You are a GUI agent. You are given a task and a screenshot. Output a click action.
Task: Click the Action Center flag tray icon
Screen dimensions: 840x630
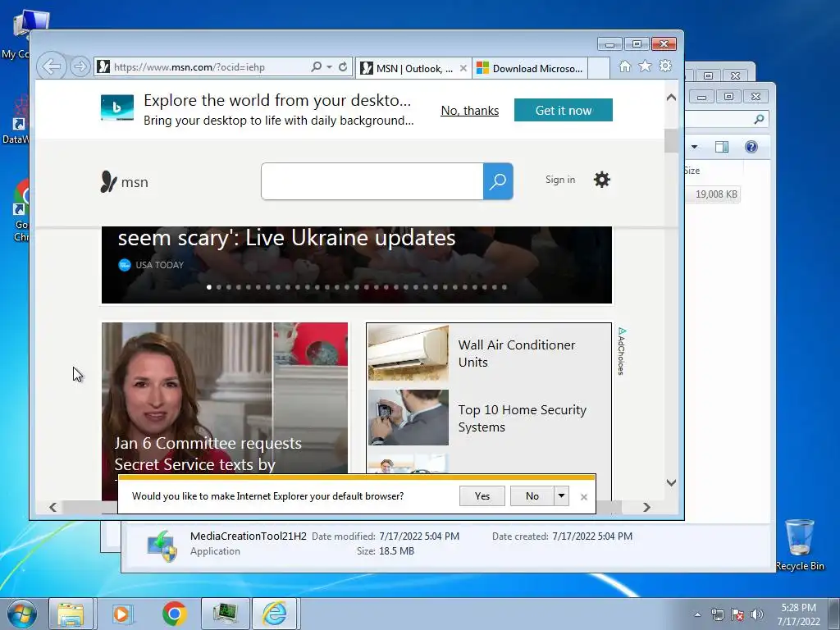point(737,614)
